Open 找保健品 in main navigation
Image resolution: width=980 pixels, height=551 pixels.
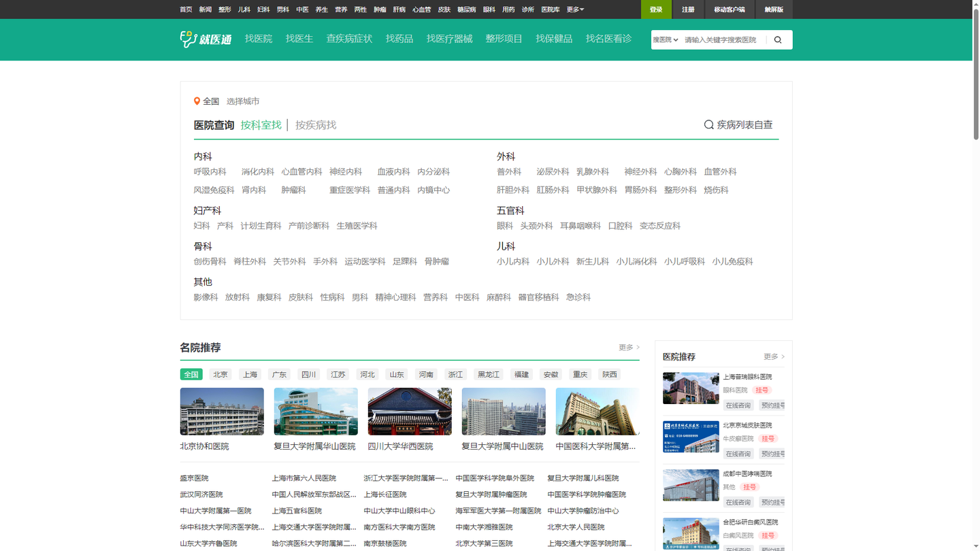coord(554,39)
